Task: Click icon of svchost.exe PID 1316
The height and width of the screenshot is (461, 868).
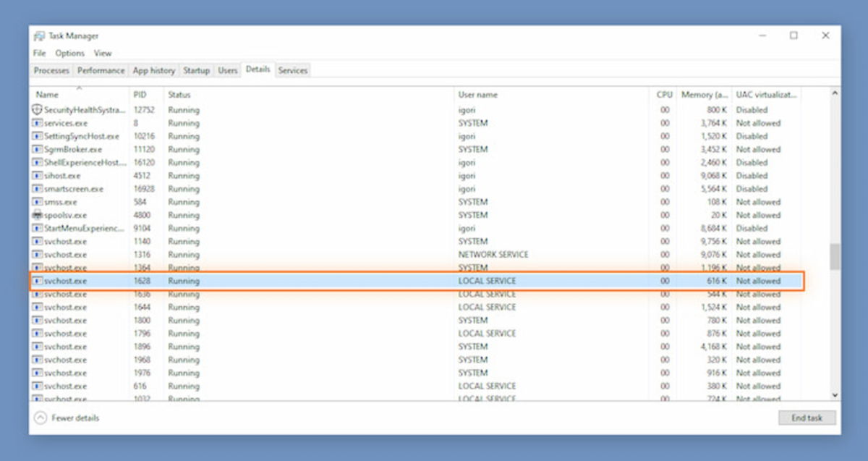Action: coord(38,255)
